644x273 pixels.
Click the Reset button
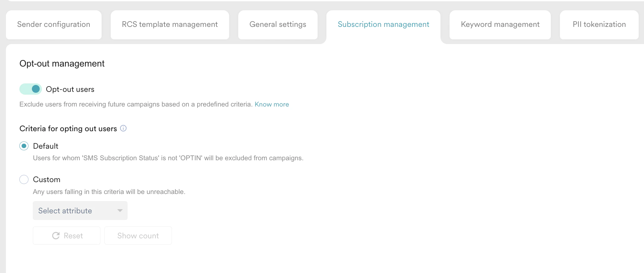66,236
